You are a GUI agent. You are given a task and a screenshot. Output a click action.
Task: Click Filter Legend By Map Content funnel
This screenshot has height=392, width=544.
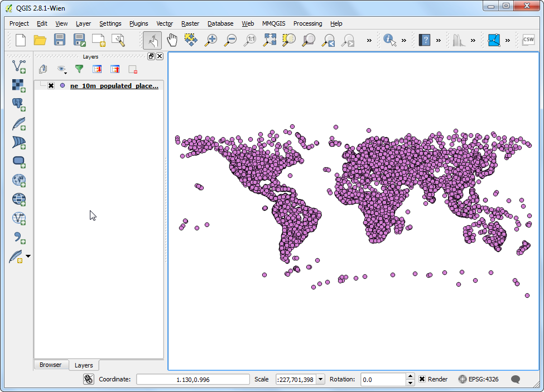point(79,69)
